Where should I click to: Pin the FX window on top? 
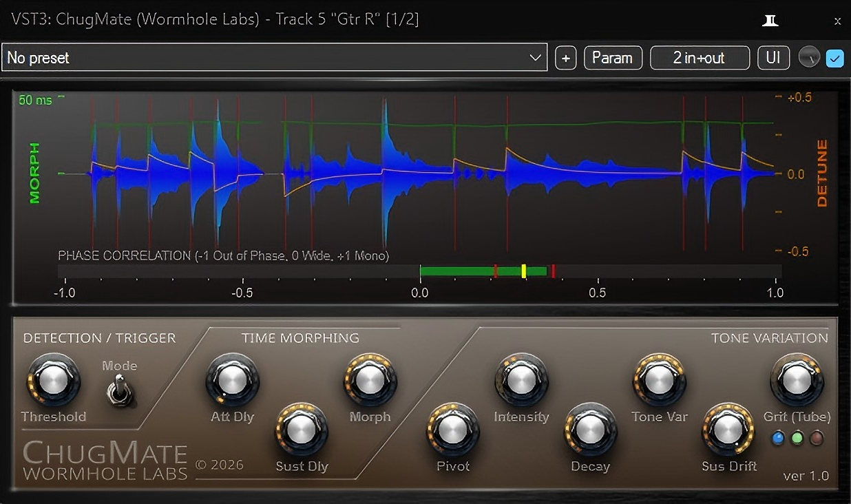click(x=770, y=21)
